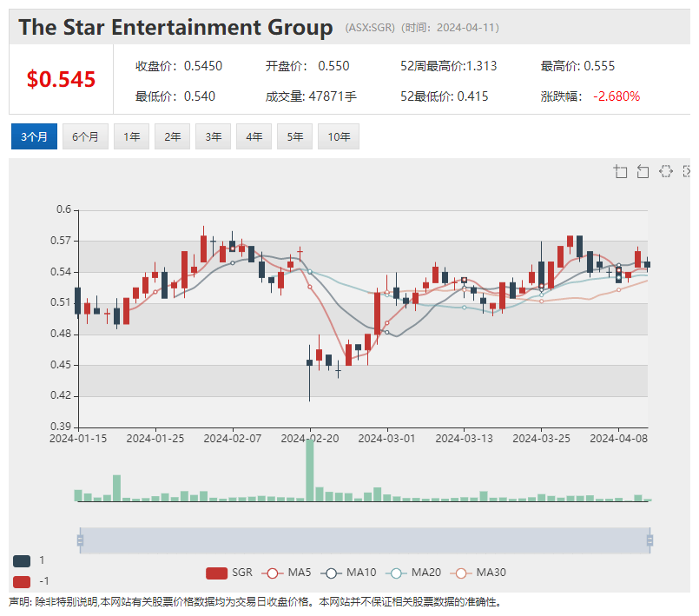
Task: Click the right handle of data zoom slider
Action: point(650,540)
